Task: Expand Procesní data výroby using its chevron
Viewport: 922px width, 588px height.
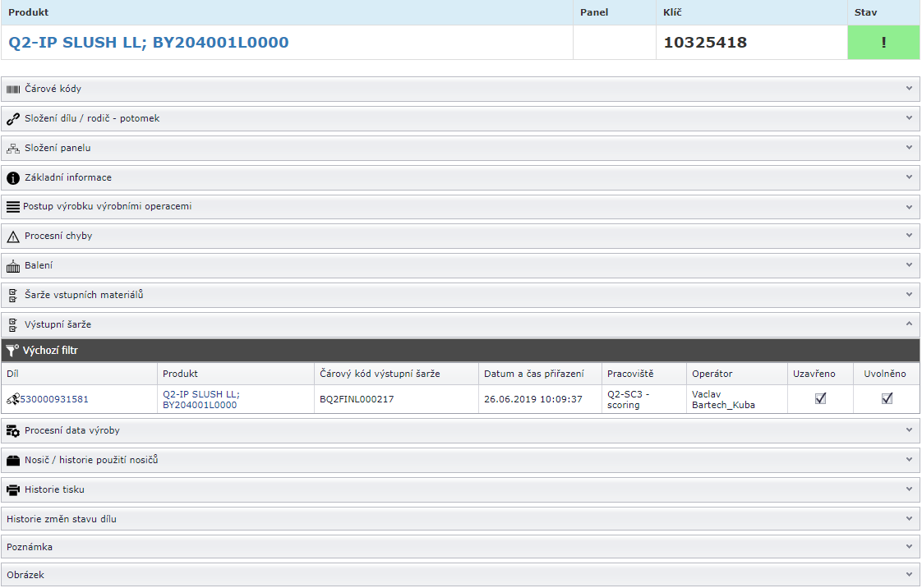Action: [909, 430]
